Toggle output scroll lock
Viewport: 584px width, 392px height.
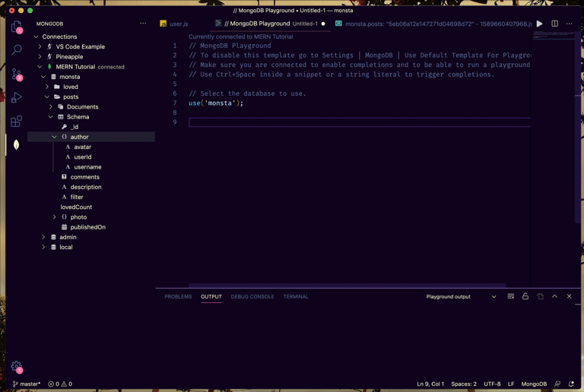(x=525, y=296)
